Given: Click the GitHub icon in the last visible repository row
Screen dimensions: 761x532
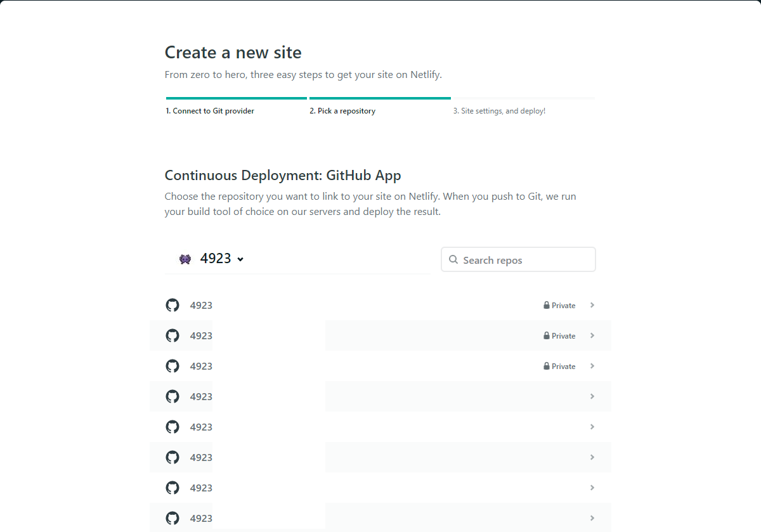Looking at the screenshot, I should pyautogui.click(x=172, y=518).
